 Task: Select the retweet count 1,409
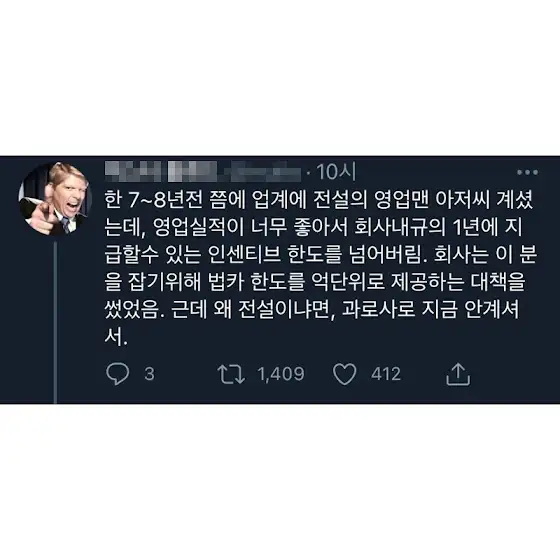pos(281,374)
